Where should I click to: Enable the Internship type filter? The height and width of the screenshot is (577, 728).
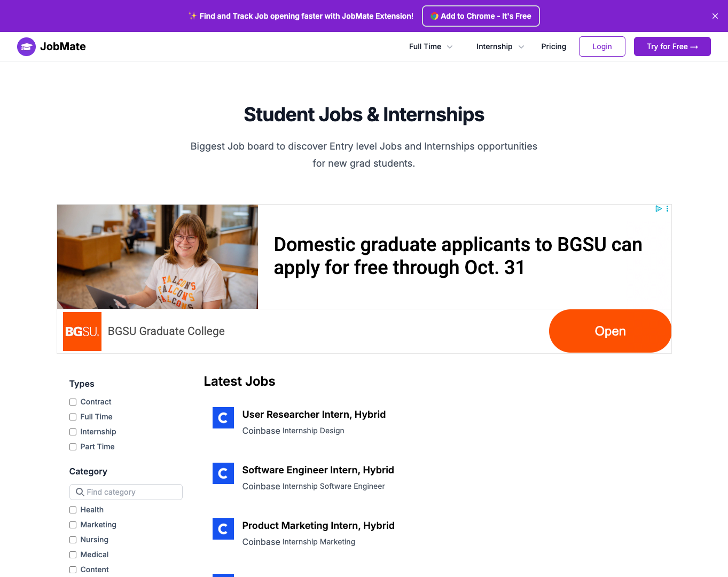[73, 432]
